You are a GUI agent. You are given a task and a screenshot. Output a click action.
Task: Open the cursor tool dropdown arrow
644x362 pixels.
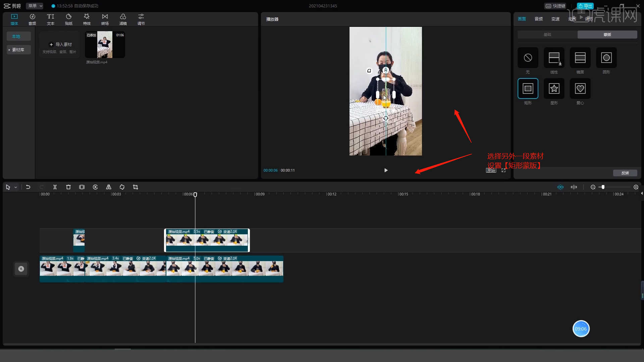tap(16, 187)
